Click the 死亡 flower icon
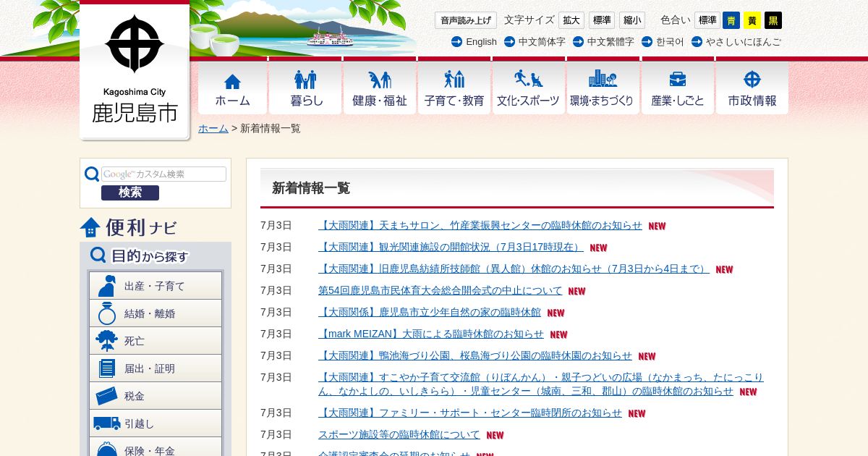868x456 pixels. tap(107, 341)
